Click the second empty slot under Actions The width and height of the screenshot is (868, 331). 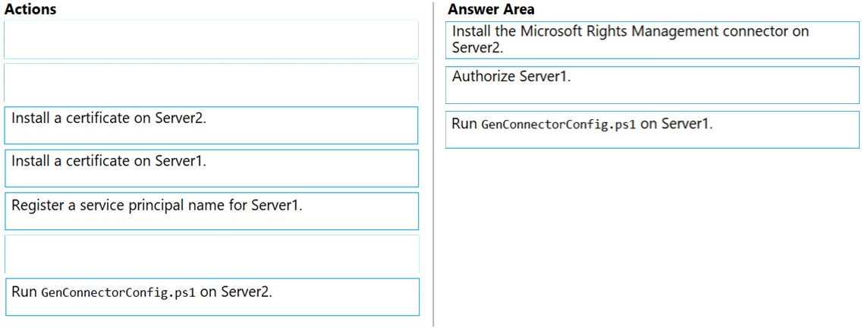click(211, 82)
